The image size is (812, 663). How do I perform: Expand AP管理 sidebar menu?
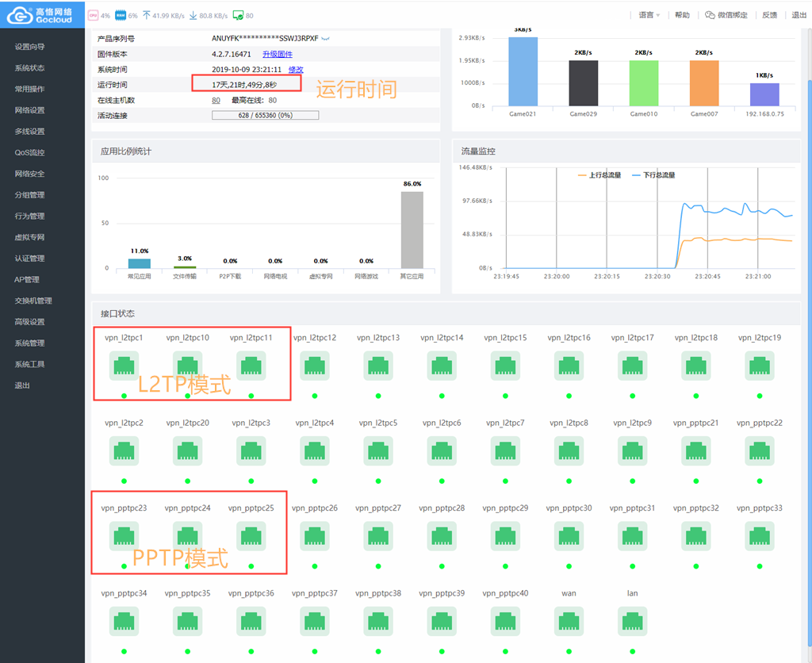27,280
